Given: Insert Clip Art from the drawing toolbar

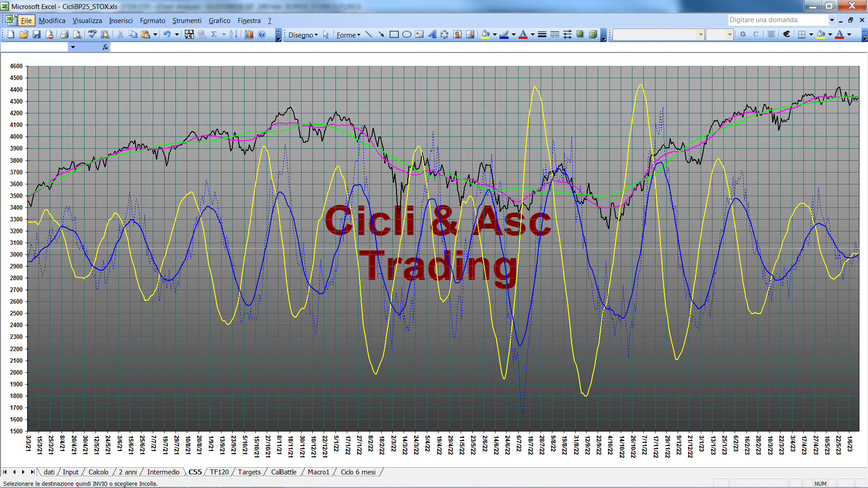Looking at the screenshot, I should point(457,34).
